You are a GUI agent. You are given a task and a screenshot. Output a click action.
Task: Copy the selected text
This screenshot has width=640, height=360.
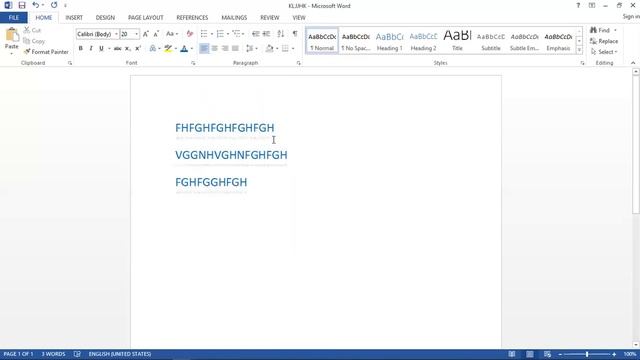(34, 41)
